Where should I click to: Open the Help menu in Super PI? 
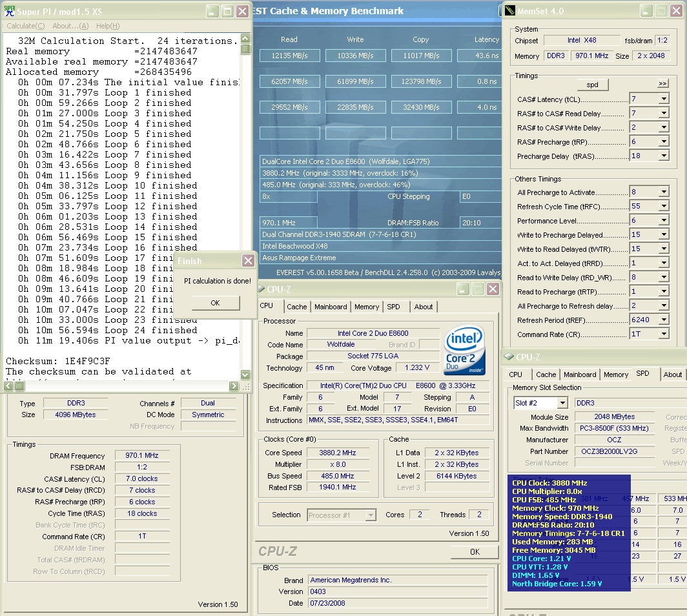pyautogui.click(x=108, y=26)
